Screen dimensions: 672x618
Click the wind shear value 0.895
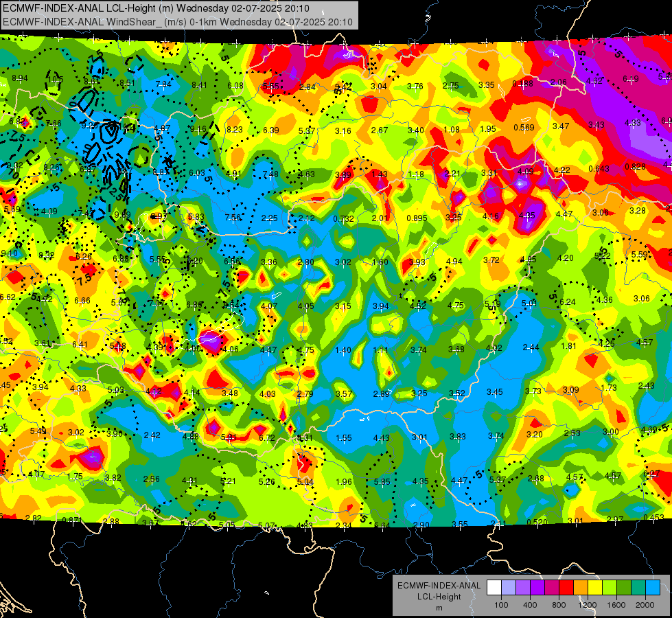click(417, 218)
